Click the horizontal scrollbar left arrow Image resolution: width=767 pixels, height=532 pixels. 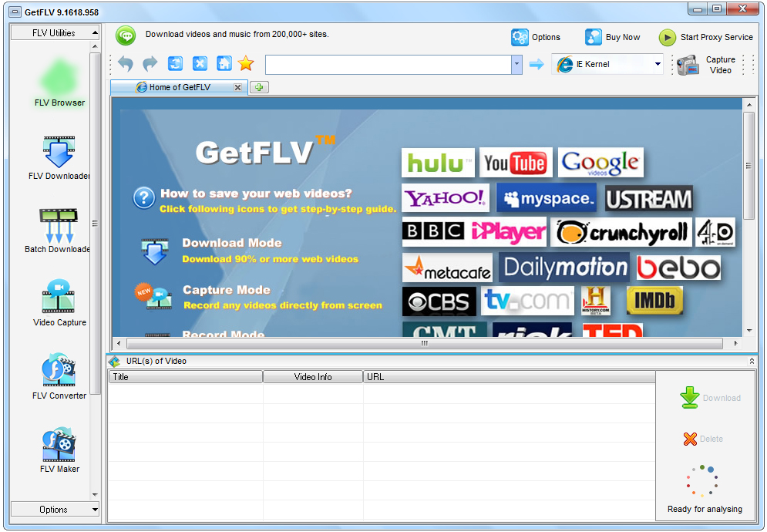[119, 344]
